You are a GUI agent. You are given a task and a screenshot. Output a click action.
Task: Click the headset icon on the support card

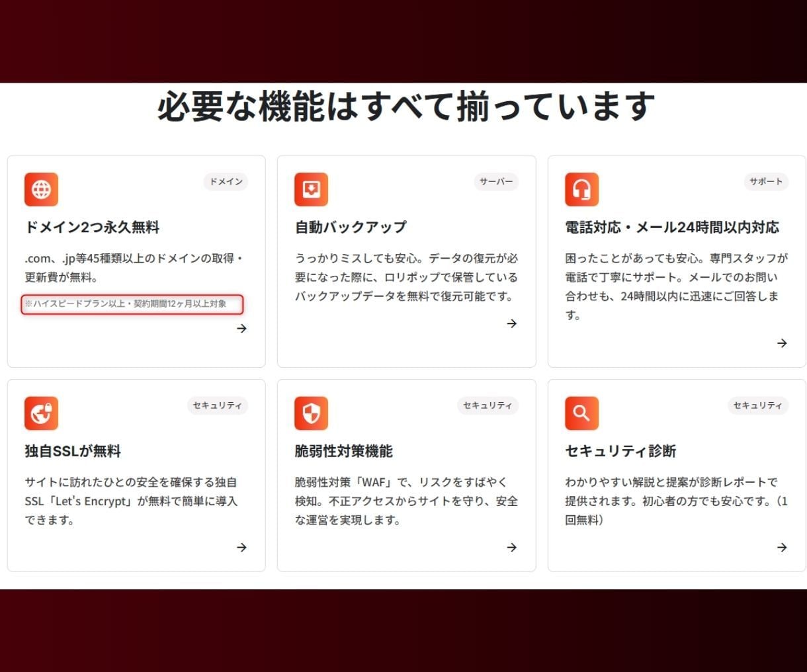tap(581, 189)
